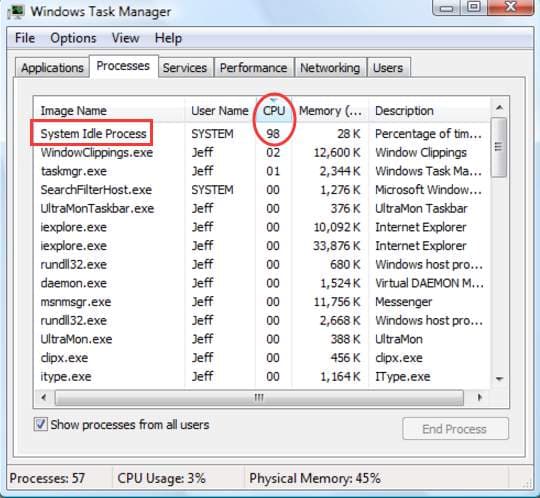Go to the Networking tab

click(330, 68)
